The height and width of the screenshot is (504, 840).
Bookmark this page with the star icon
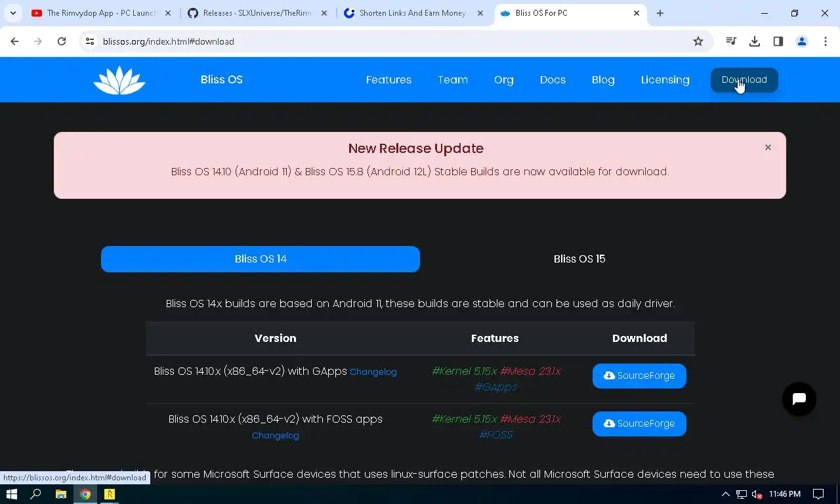[x=698, y=41]
